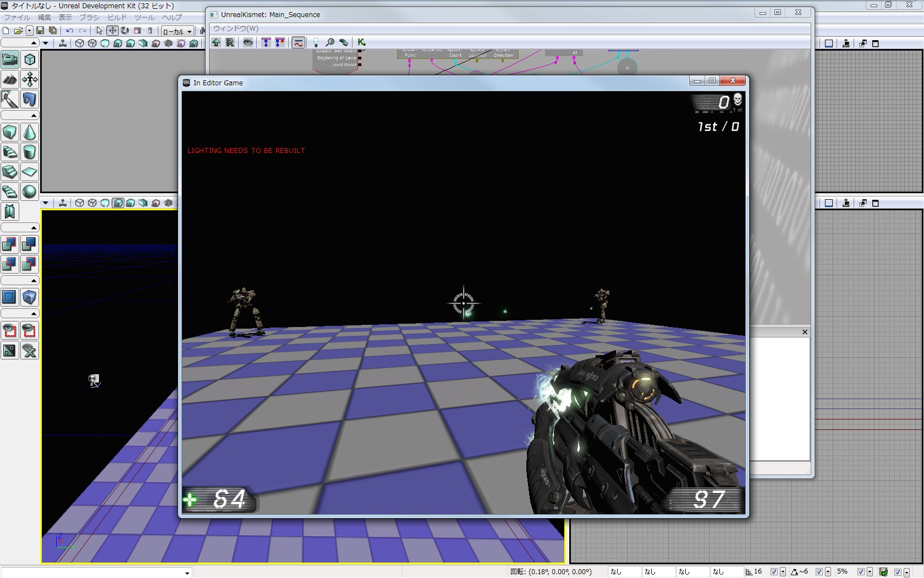Click Undo arrow in main toolbar

[70, 31]
